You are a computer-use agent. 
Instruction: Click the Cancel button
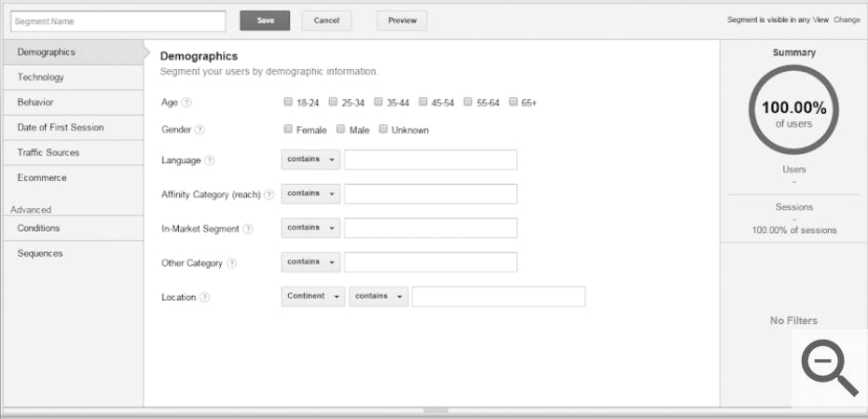pos(326,21)
